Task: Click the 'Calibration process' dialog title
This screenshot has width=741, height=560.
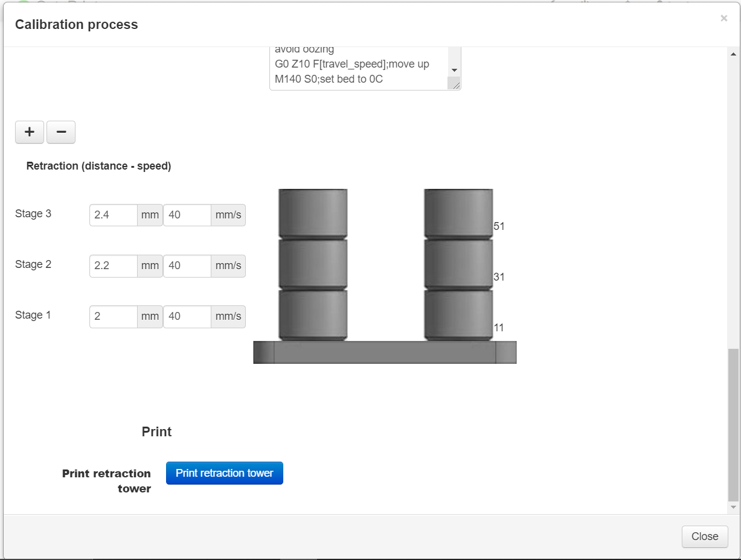Action: (77, 25)
